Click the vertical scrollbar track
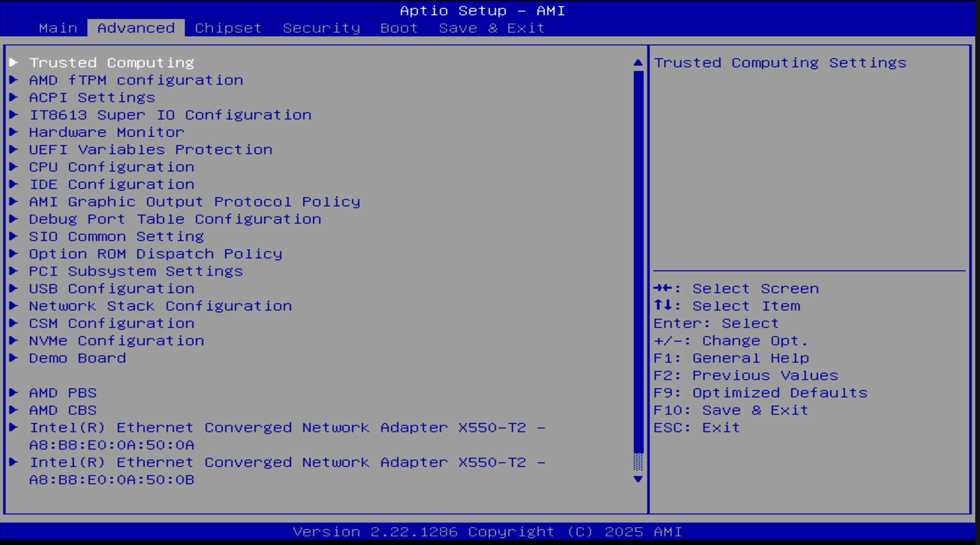 pos(638,254)
